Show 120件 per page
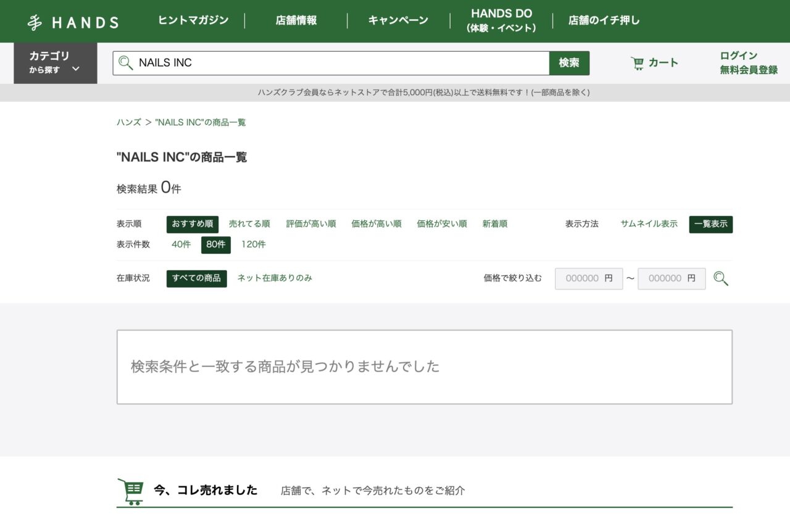 click(x=254, y=244)
